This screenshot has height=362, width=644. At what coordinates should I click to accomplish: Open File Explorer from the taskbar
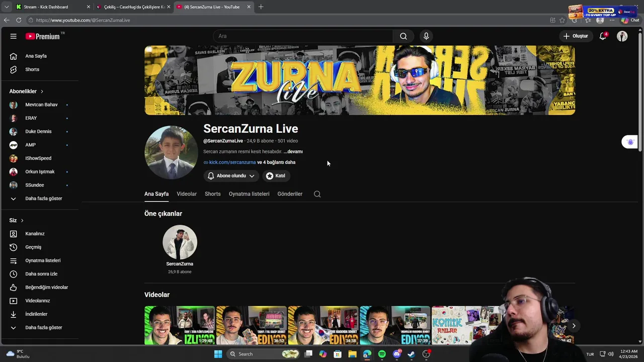pyautogui.click(x=352, y=354)
